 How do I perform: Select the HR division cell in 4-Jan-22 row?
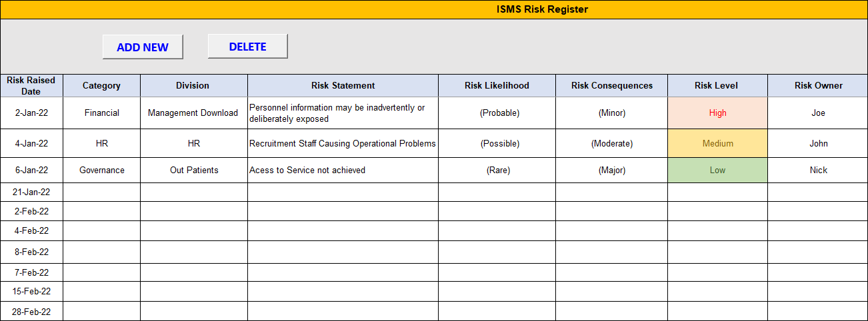[193, 143]
